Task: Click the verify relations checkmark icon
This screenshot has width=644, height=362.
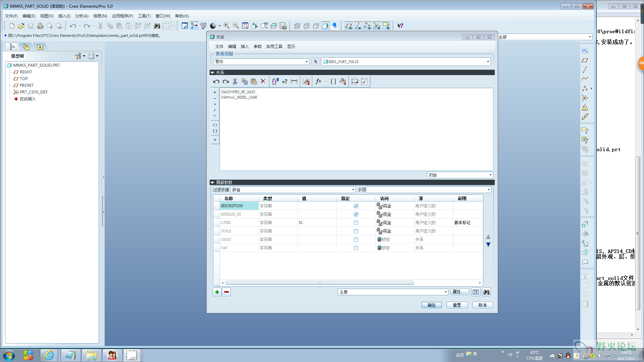Action: click(x=364, y=81)
